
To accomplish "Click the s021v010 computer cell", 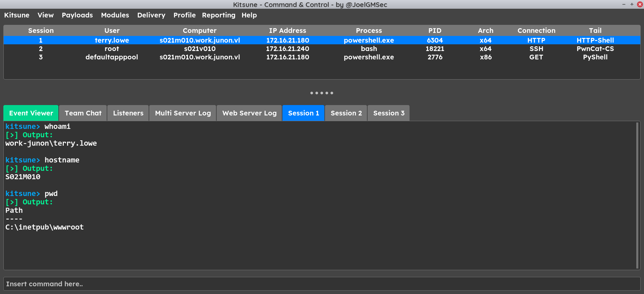I will click(x=200, y=49).
